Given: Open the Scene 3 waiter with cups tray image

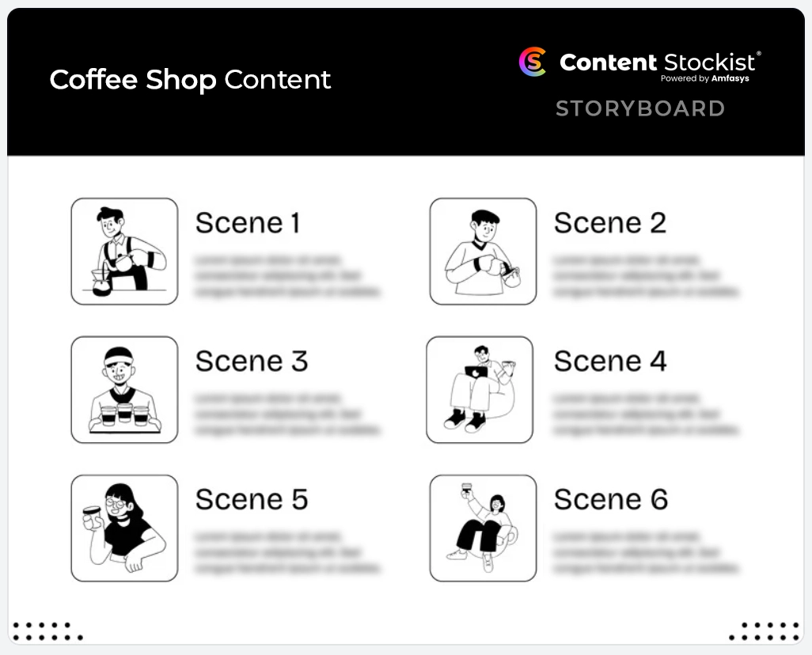Looking at the screenshot, I should click(x=124, y=389).
